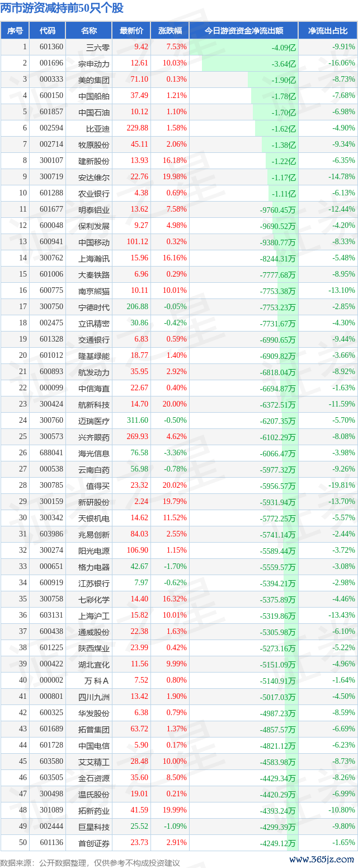Select stock name 阳光电源
358x868 pixels.
94,550
